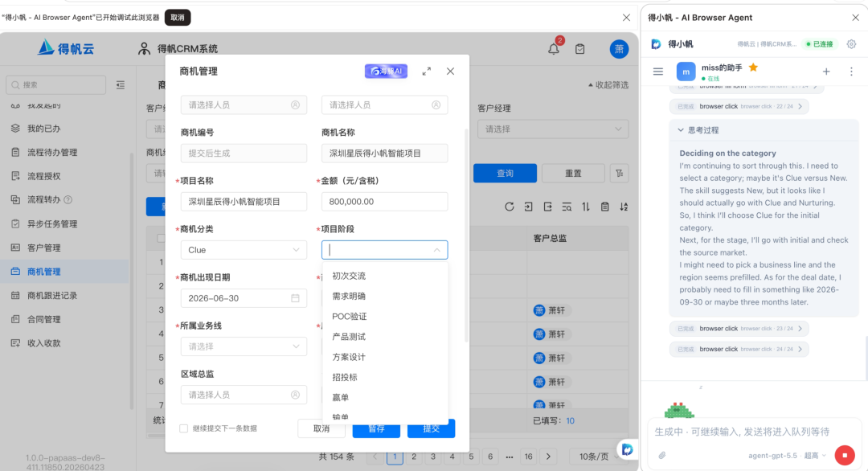Click the floating assistant icon near pagination

(x=627, y=448)
